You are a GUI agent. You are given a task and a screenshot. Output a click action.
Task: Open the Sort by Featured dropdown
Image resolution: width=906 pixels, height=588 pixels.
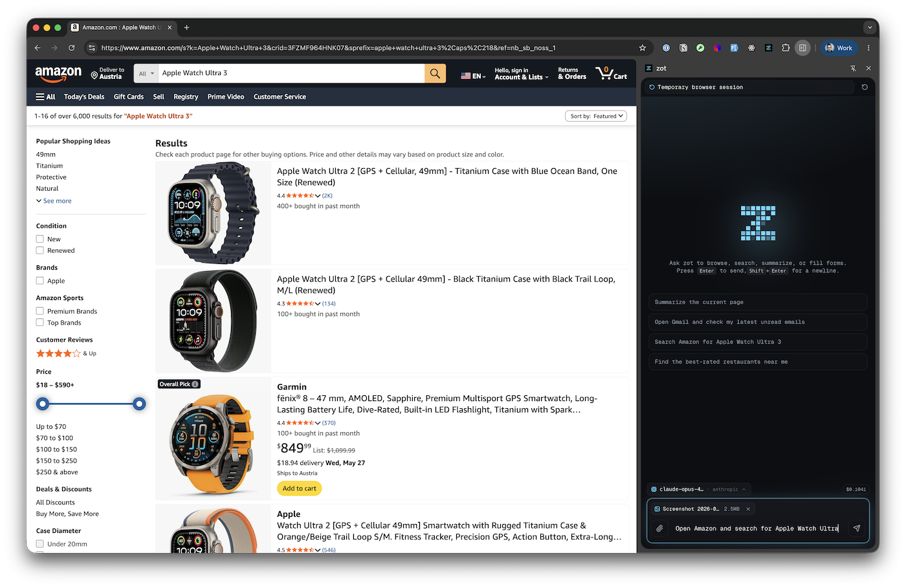tap(596, 116)
